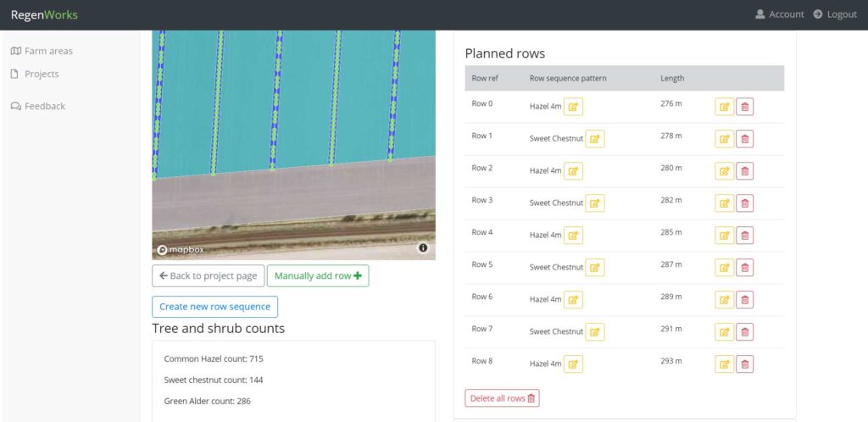This screenshot has width=868, height=422.
Task: Show map attribution info icon
Action: point(423,247)
